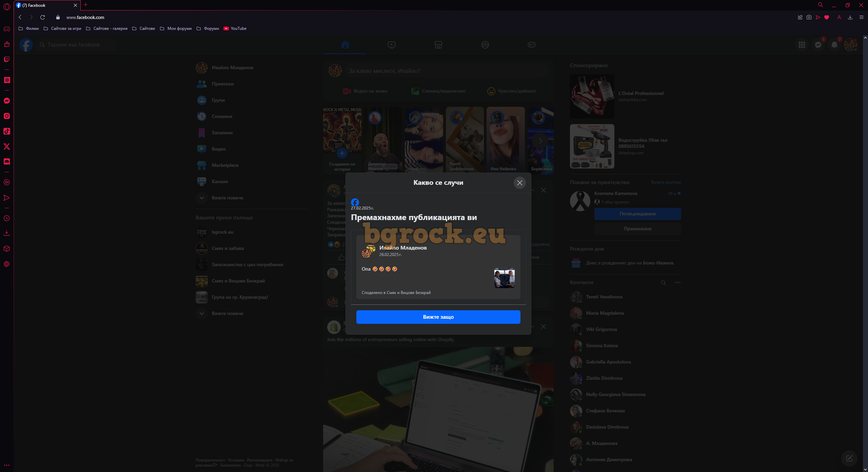Image resolution: width=868 pixels, height=472 pixels.
Task: Click 'Премахване' friend request button
Action: click(x=637, y=229)
